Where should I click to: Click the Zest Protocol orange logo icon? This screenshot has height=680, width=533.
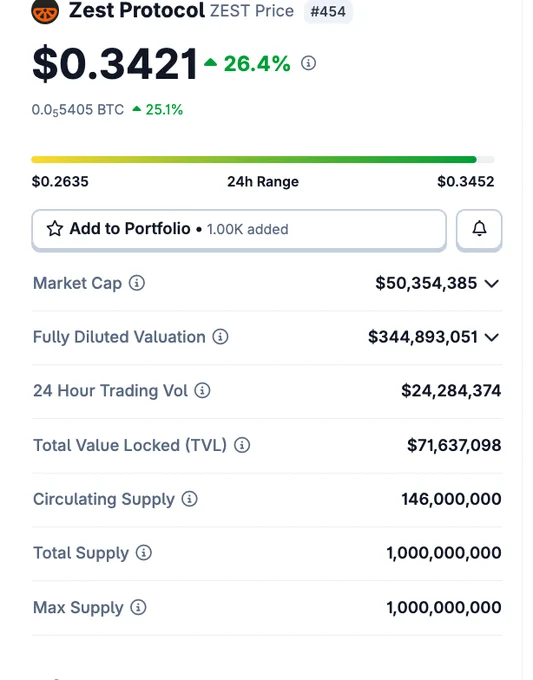[45, 11]
